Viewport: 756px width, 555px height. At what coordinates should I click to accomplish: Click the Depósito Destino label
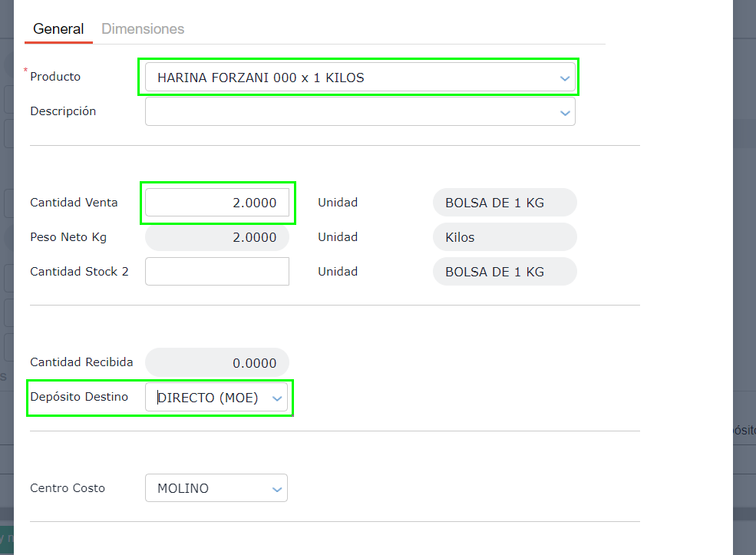coord(79,397)
